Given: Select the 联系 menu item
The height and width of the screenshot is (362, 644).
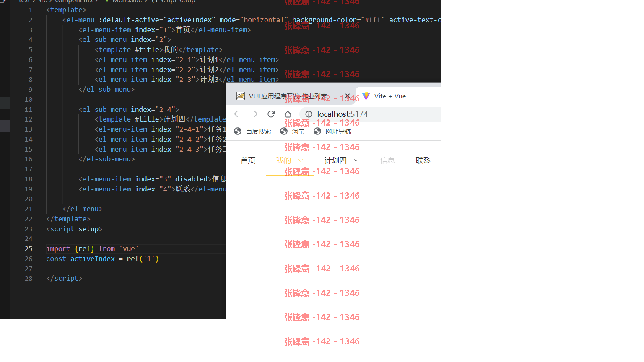Looking at the screenshot, I should (423, 160).
